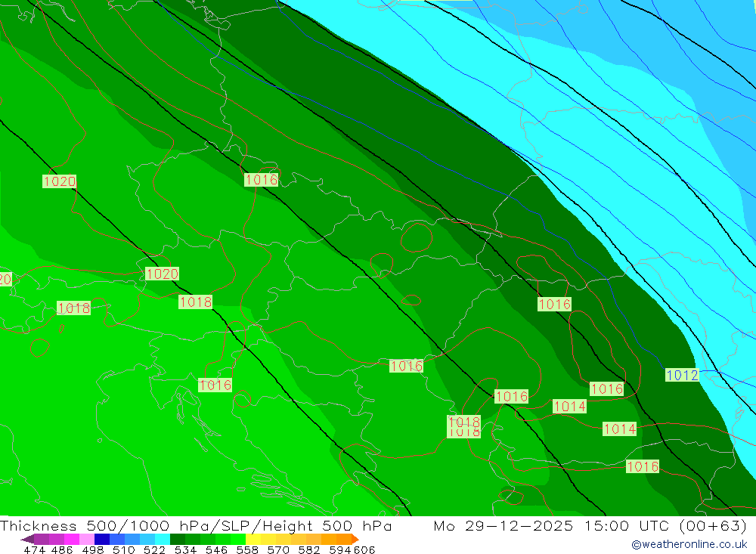Click the 1020 label above the 1018 label
The height and width of the screenshot is (554, 756).
(162, 274)
